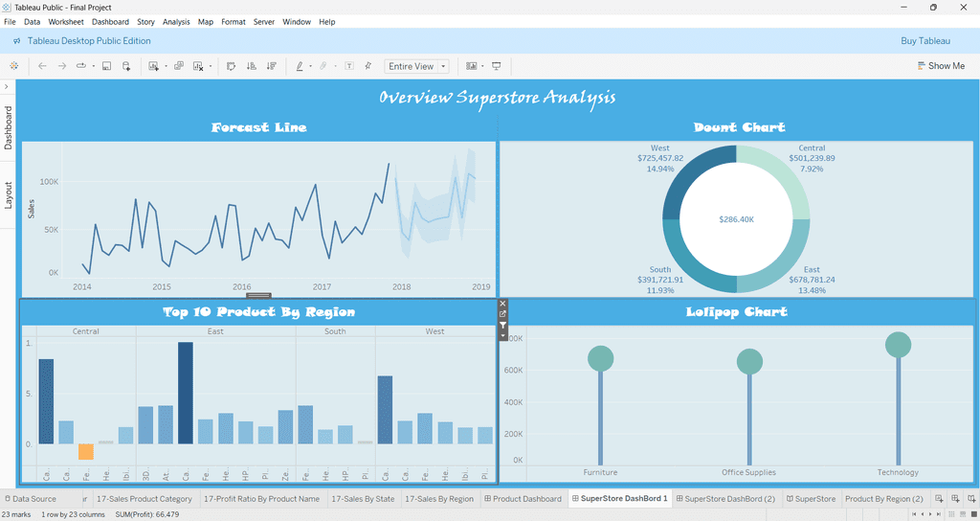Click the orange negative bar in Central region
980x521 pixels.
(x=86, y=452)
